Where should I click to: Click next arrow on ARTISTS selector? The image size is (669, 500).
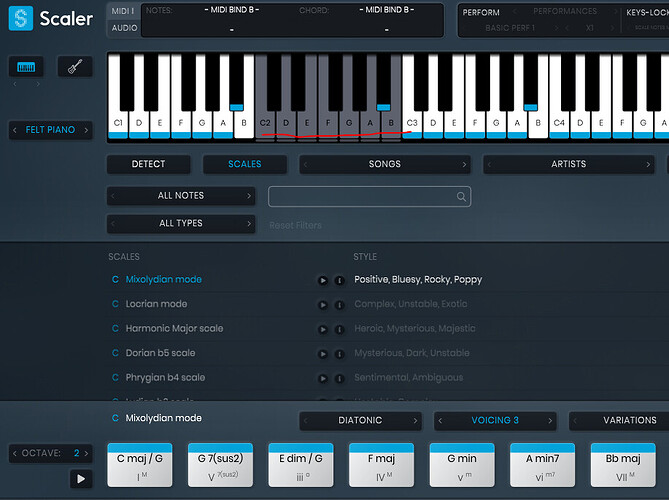[x=648, y=164]
